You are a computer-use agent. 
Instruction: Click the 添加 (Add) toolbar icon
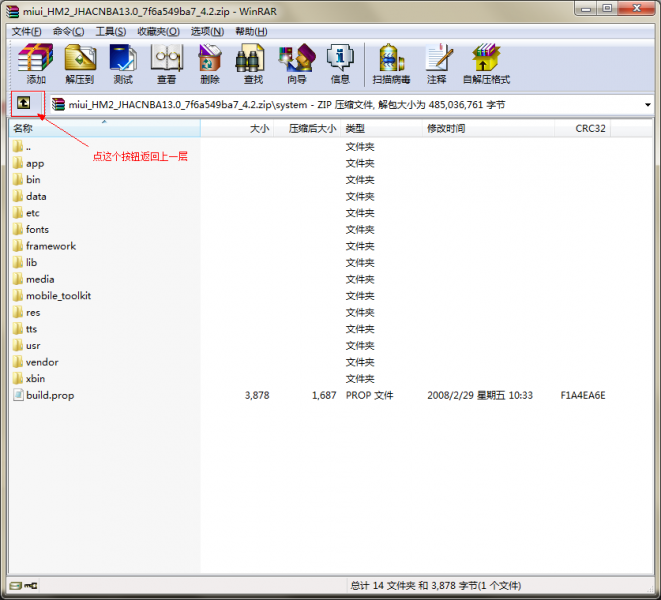pos(35,57)
